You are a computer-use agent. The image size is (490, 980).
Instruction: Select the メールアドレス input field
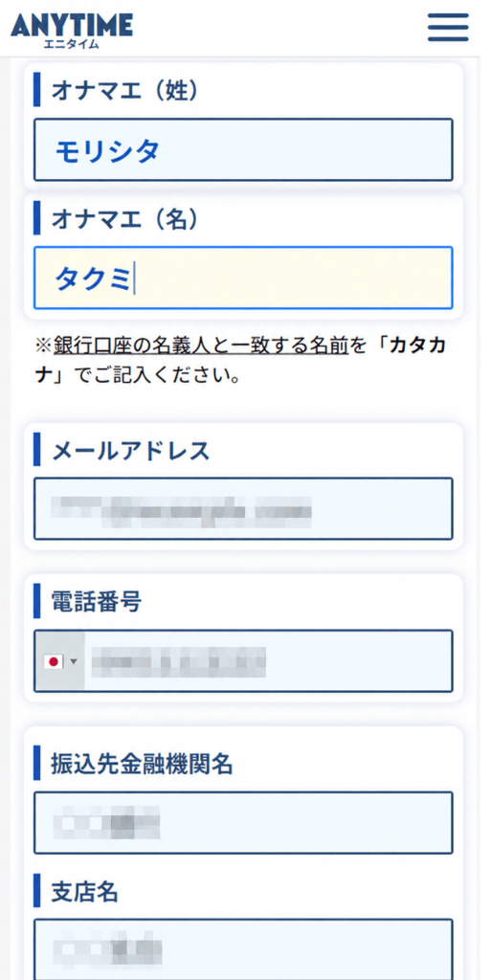tap(243, 509)
